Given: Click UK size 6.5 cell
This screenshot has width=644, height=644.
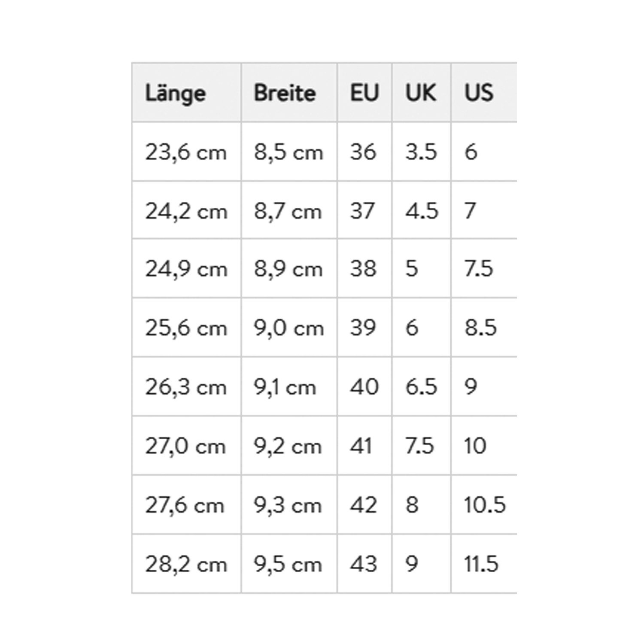Looking at the screenshot, I should point(421,387).
